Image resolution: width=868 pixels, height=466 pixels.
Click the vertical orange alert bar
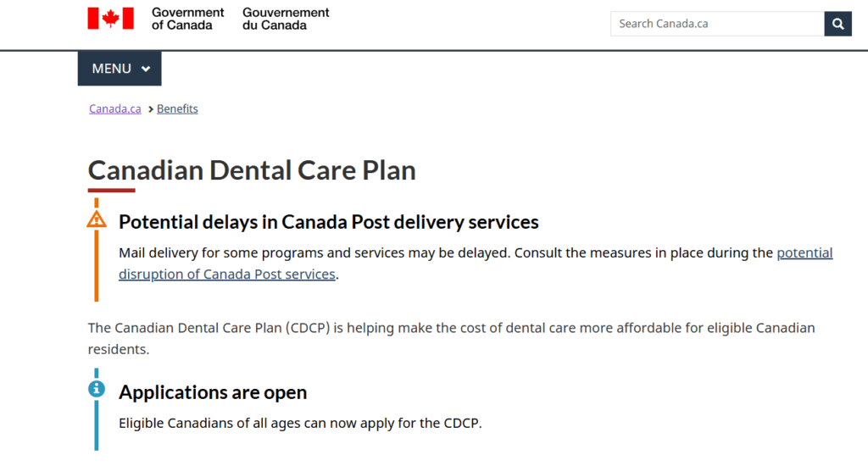[x=97, y=266]
